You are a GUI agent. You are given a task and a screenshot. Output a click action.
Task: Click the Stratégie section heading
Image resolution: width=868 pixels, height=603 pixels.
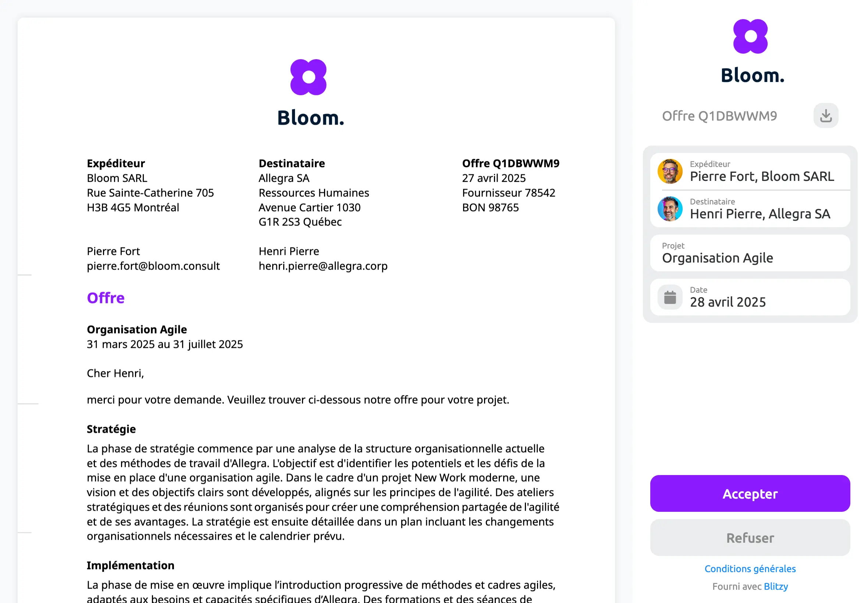pyautogui.click(x=111, y=429)
